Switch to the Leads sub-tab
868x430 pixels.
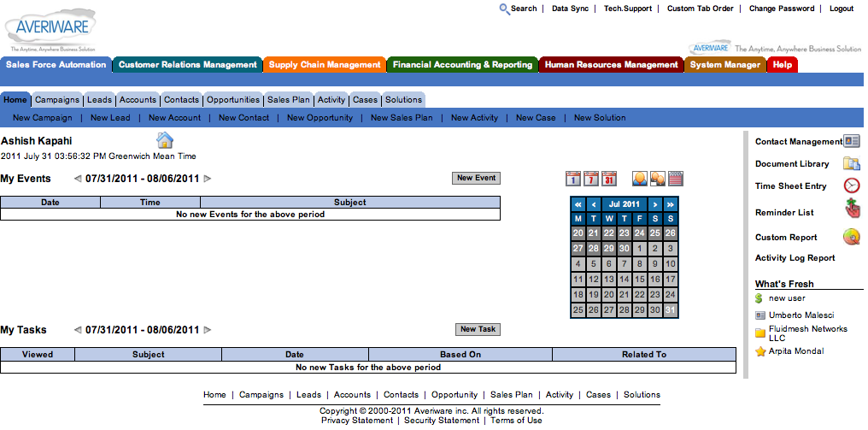tap(100, 100)
